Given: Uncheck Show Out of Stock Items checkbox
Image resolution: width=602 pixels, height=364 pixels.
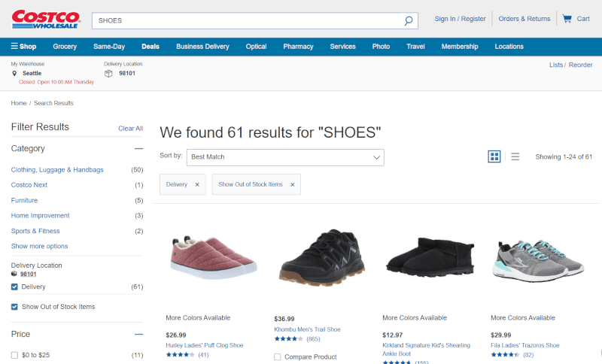Looking at the screenshot, I should coord(14,307).
